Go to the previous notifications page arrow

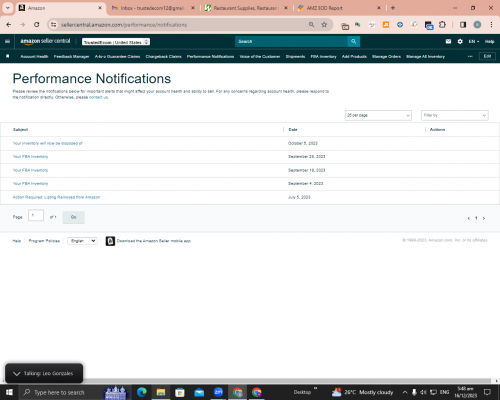pos(469,218)
